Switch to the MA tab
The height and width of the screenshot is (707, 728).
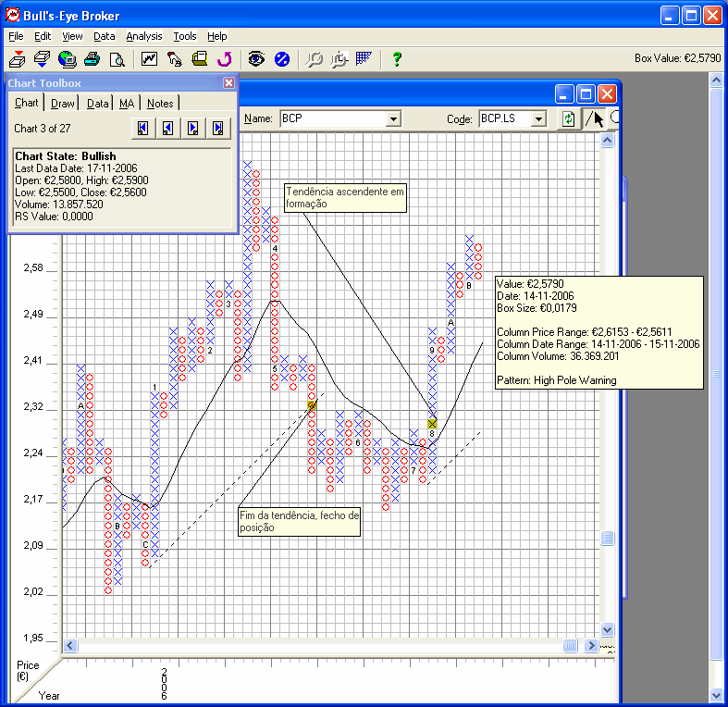[x=127, y=104]
